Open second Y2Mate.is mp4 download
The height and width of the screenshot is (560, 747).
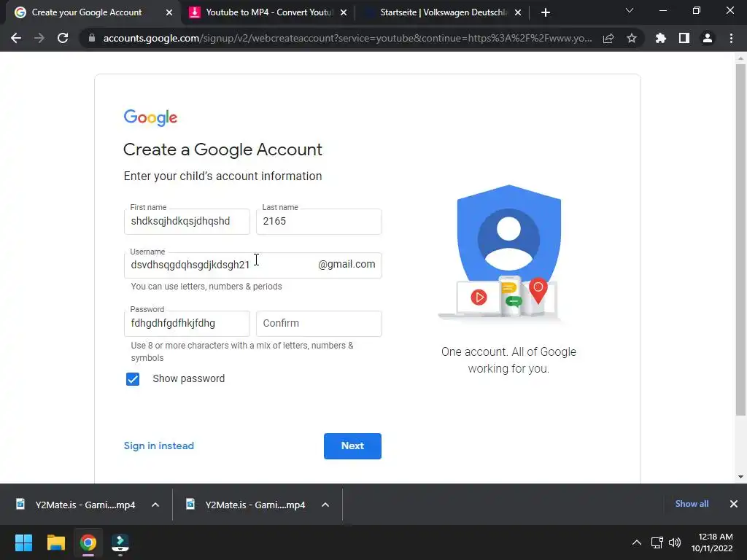pos(247,505)
